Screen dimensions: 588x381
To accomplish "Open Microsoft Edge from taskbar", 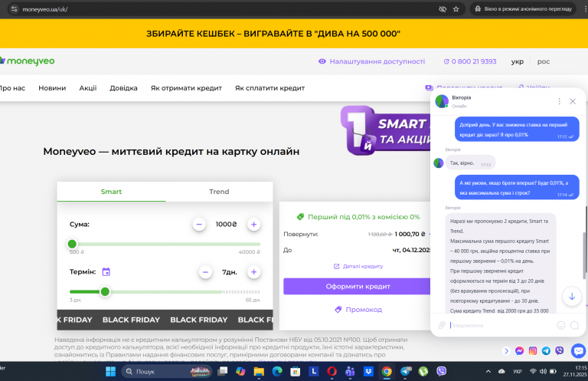I will point(277,372).
